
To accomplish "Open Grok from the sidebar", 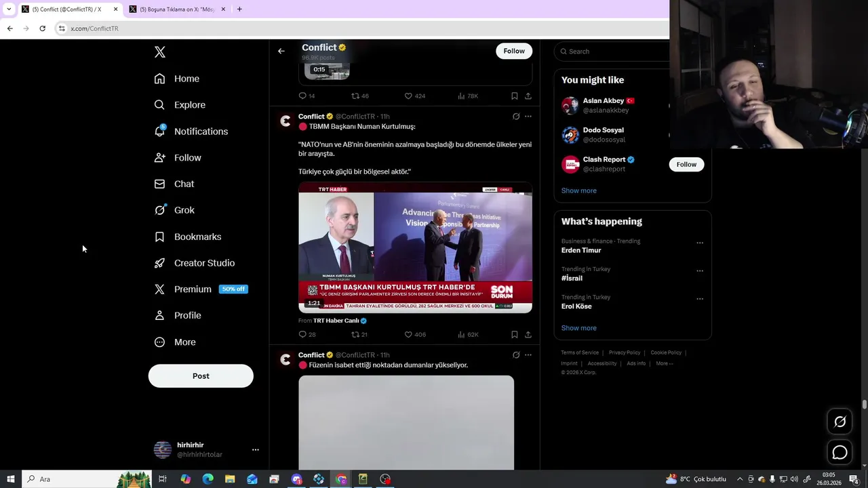I will click(174, 210).
